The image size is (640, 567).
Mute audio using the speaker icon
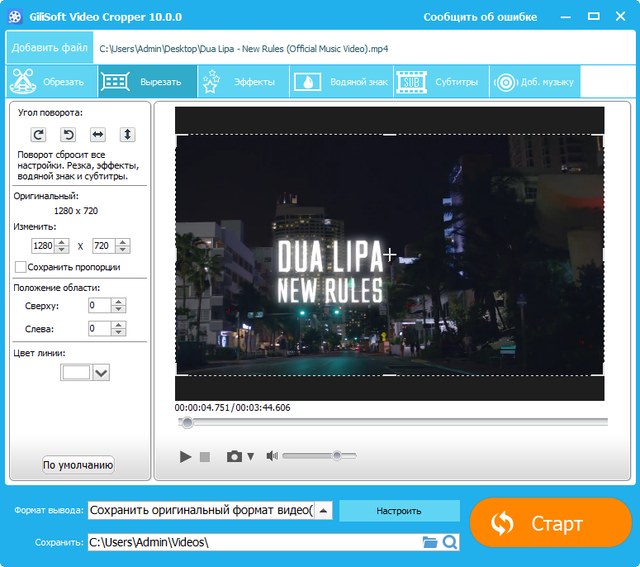[x=271, y=456]
